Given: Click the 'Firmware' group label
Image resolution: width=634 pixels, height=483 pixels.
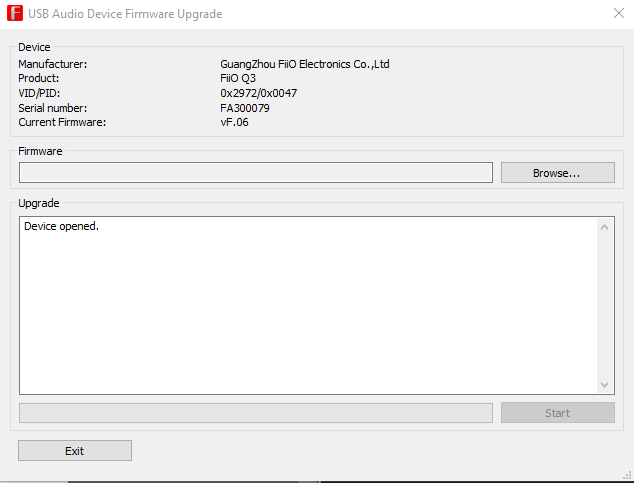Looking at the screenshot, I should pyautogui.click(x=40, y=151).
